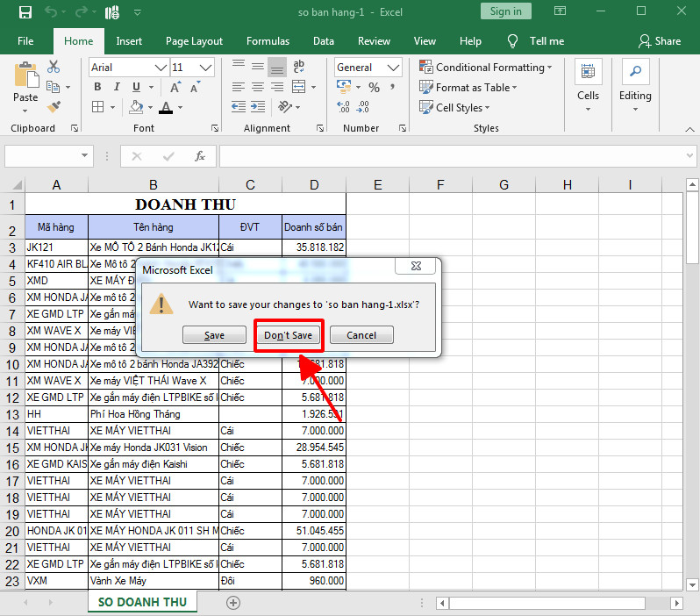
Task: Open the File tab
Action: pos(25,41)
